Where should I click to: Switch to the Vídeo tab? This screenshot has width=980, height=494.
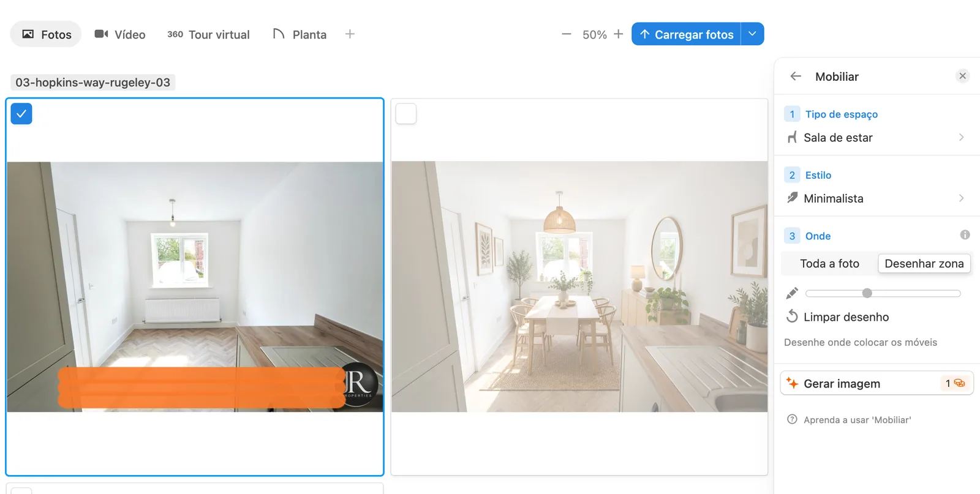[x=120, y=34]
